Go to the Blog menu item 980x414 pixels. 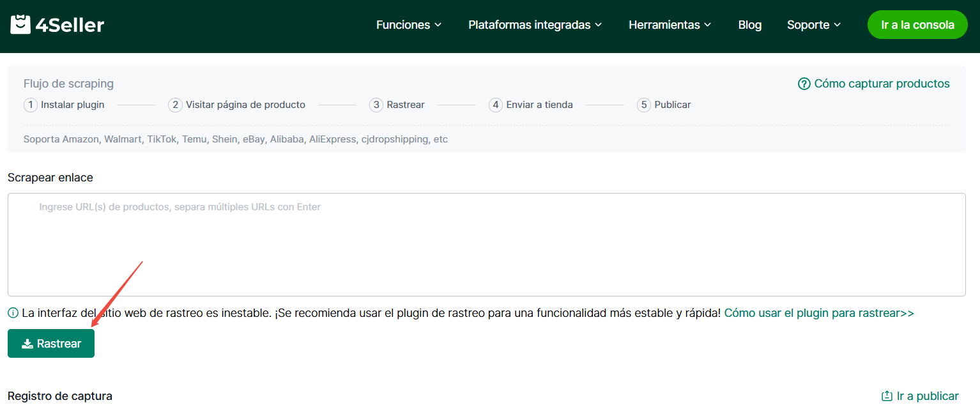(x=749, y=25)
